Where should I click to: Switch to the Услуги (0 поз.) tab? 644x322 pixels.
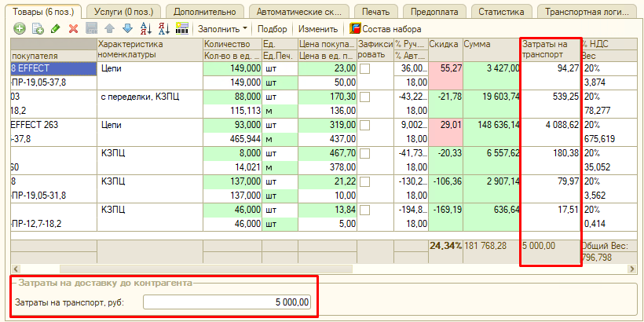[123, 12]
